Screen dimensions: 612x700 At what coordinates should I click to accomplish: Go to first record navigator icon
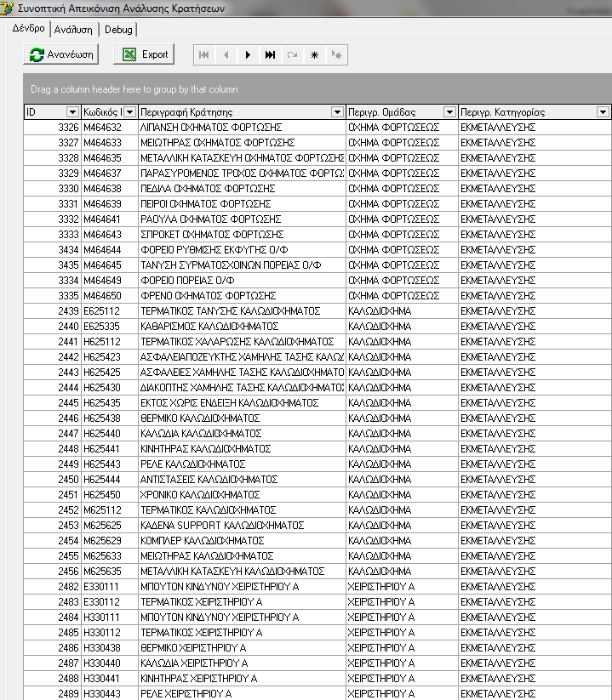[x=204, y=55]
